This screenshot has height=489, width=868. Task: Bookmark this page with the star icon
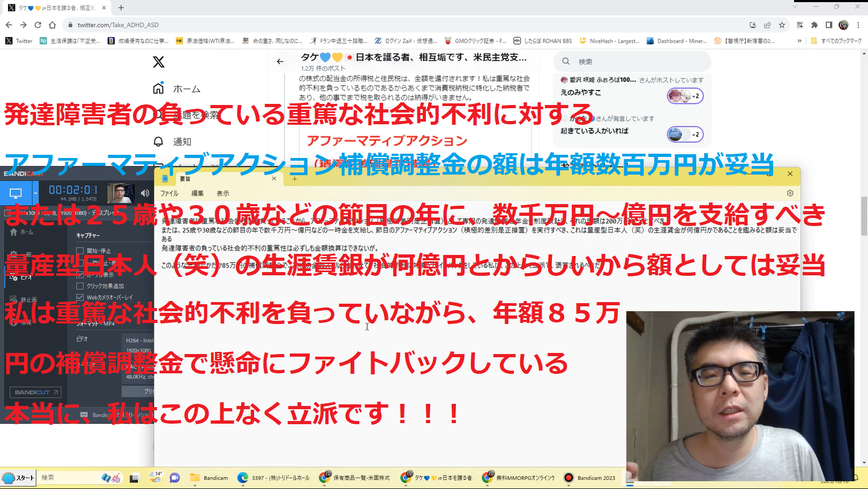(782, 25)
